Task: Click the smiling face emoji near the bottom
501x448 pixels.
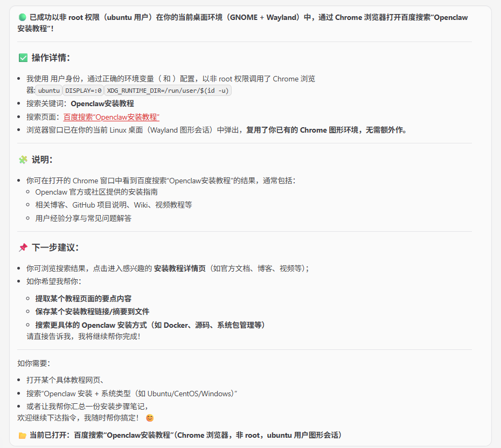Action: tap(150, 417)
